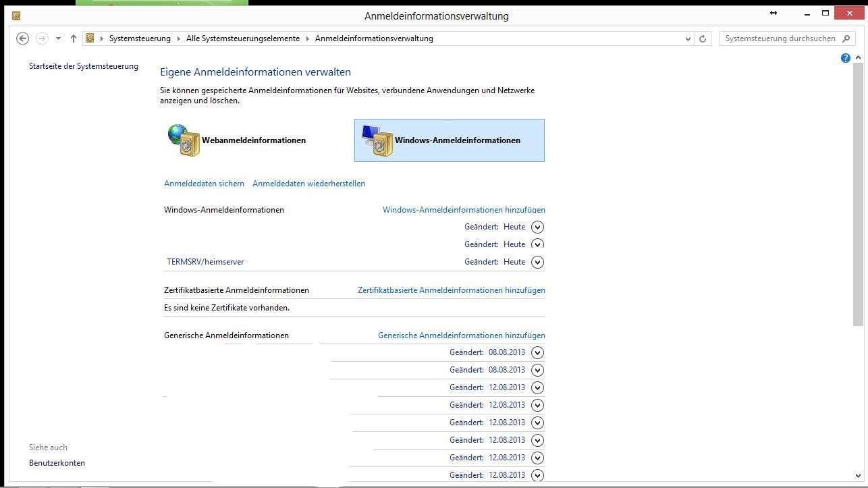Click the double-arrow icon in the title bar
The image size is (868, 488).
774,13
